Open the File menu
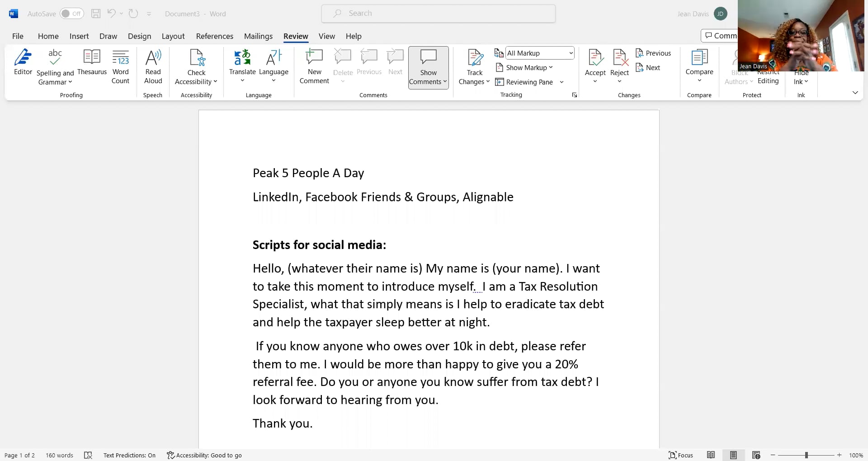The width and height of the screenshot is (868, 461). tap(18, 36)
